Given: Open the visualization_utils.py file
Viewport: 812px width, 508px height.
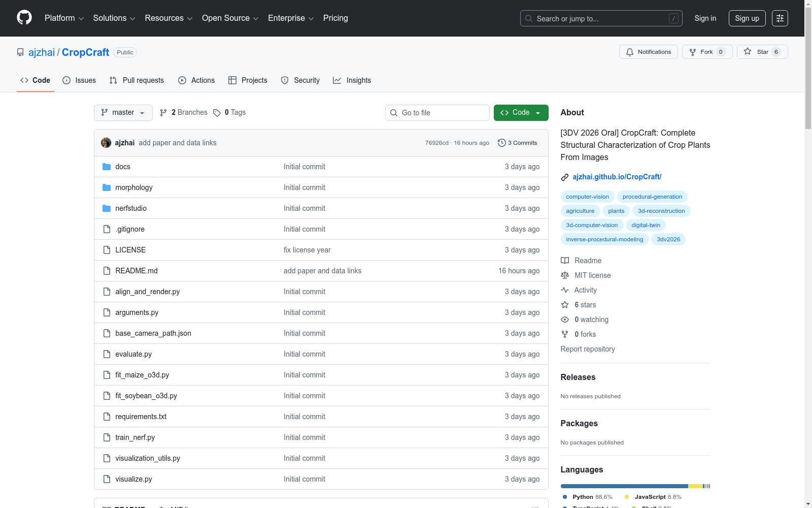Looking at the screenshot, I should (148, 458).
